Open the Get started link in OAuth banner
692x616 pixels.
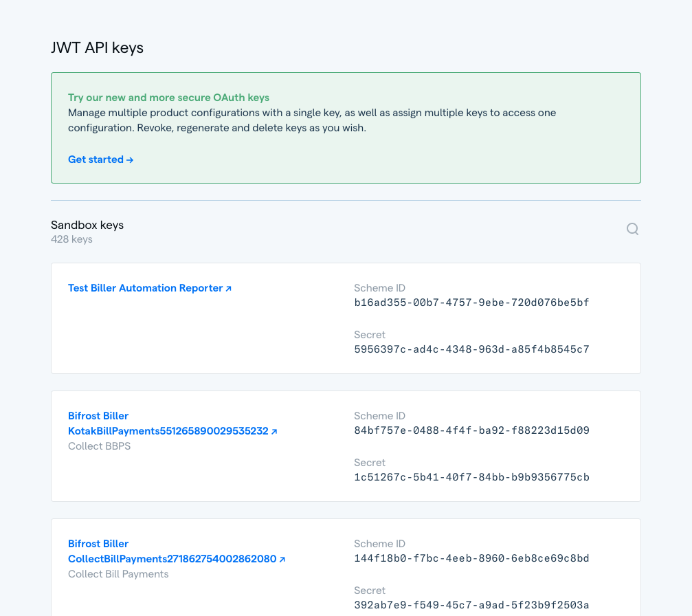[100, 159]
